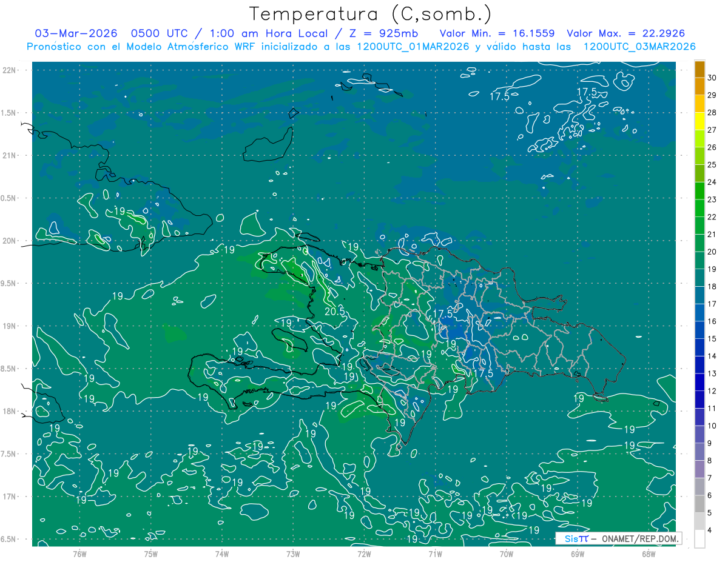Pick the orange swatch between 29 and 30
Screen dimensions: 728x562
(699, 86)
